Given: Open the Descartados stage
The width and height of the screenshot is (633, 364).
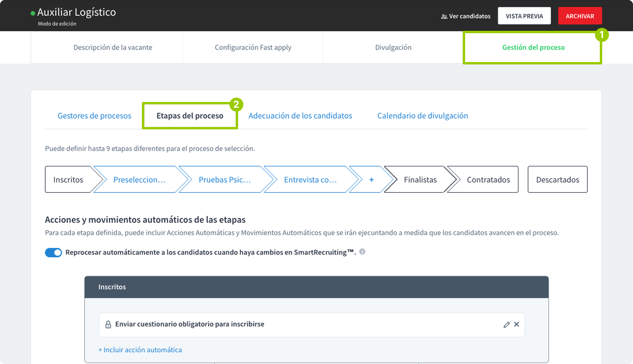Looking at the screenshot, I should tap(557, 179).
